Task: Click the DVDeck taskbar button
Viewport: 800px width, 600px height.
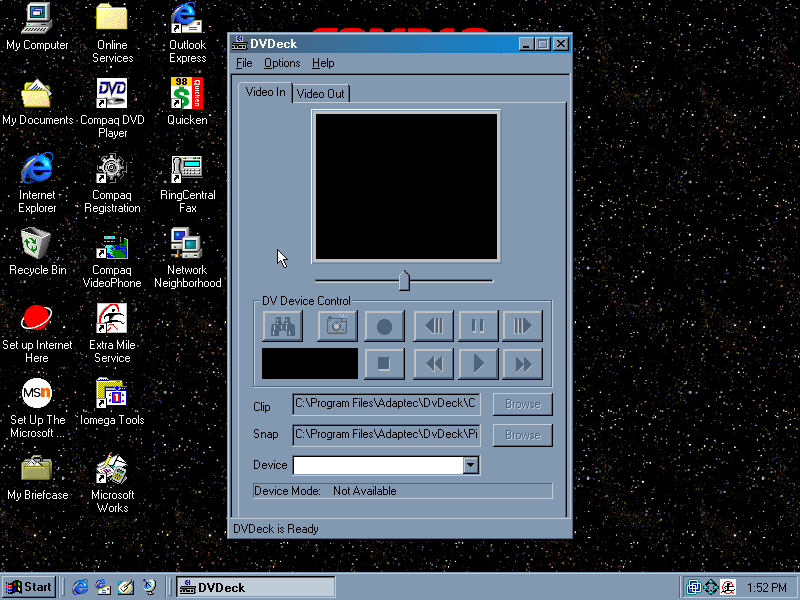Action: pos(256,587)
